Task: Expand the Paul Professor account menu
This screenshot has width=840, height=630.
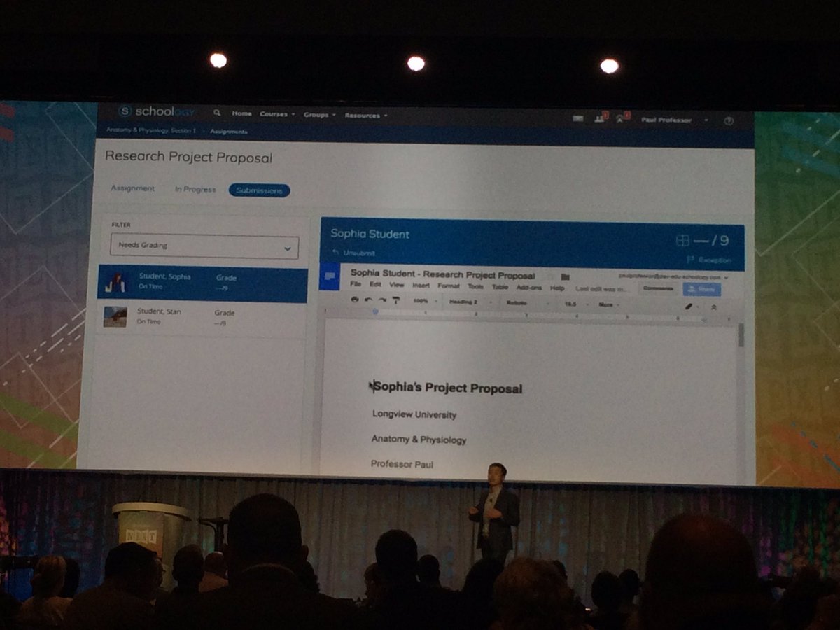Action: [675, 120]
